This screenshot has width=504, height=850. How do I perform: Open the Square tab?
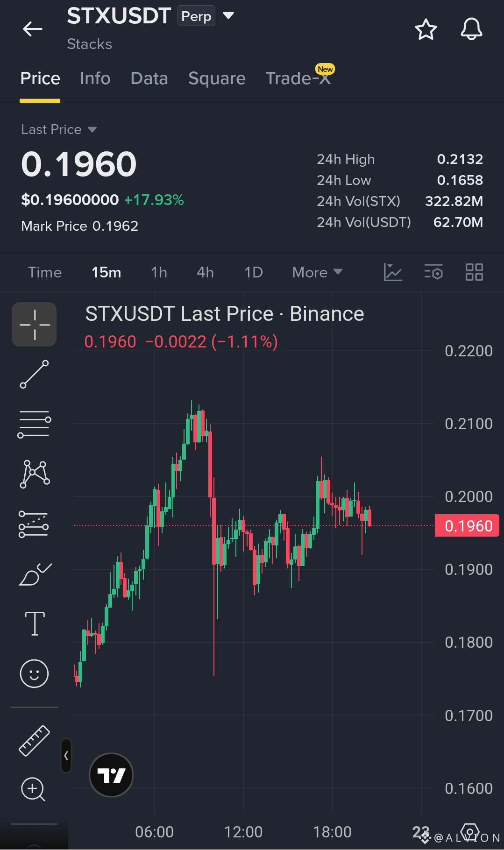point(217,78)
